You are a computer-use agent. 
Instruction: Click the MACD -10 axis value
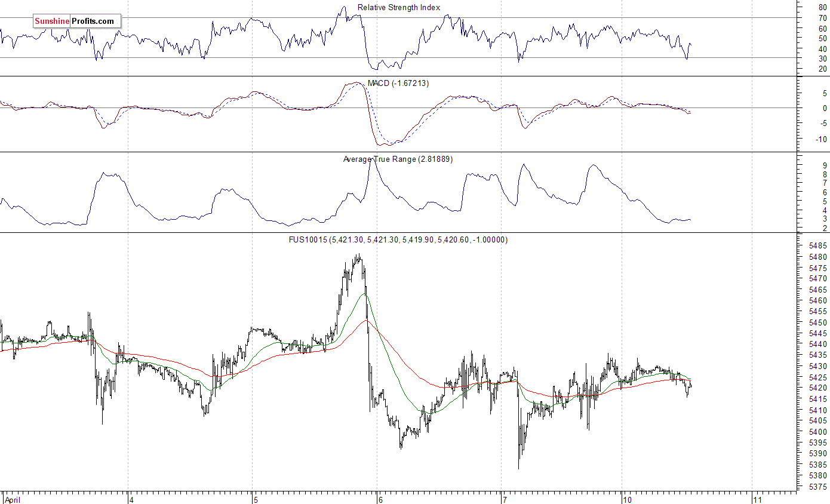coord(820,139)
